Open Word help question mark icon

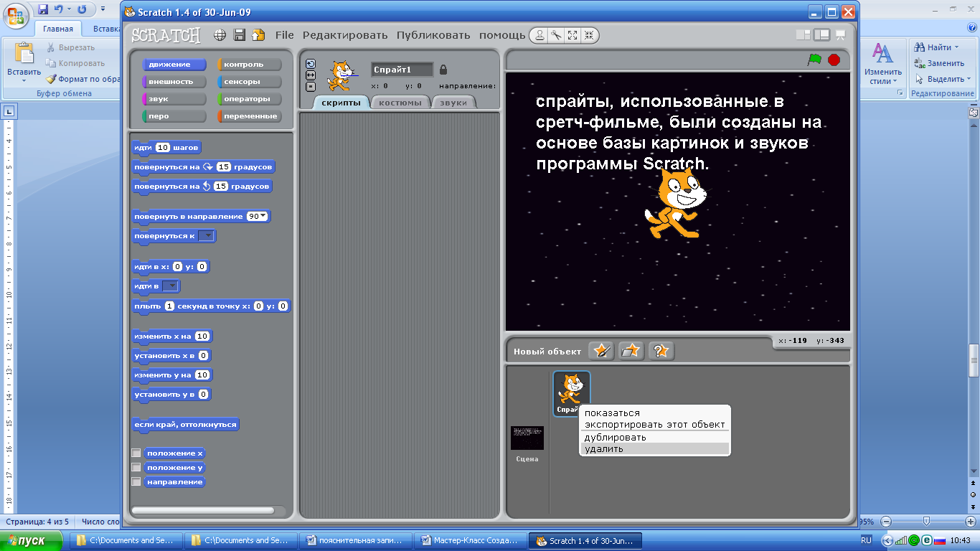pos(971,28)
